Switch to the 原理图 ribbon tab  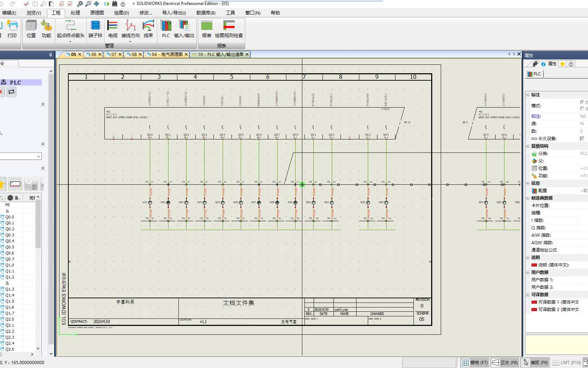point(96,13)
